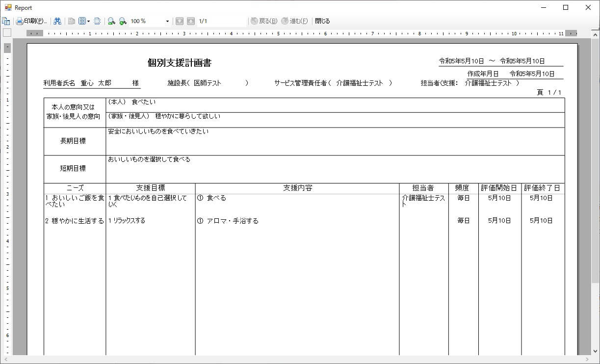
Task: Open the multi-page layout dropdown arrow
Action: 88,21
